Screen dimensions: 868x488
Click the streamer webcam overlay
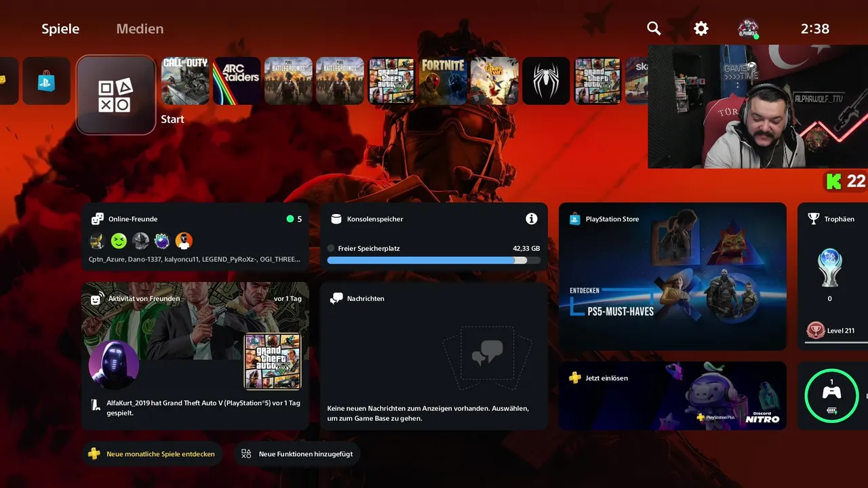tap(758, 106)
